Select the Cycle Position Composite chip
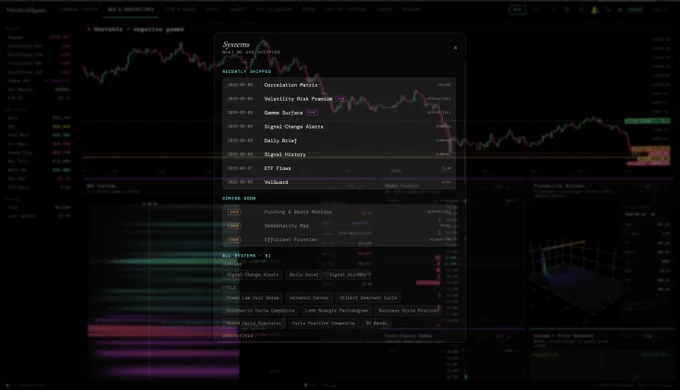The height and width of the screenshot is (390, 680). click(323, 323)
